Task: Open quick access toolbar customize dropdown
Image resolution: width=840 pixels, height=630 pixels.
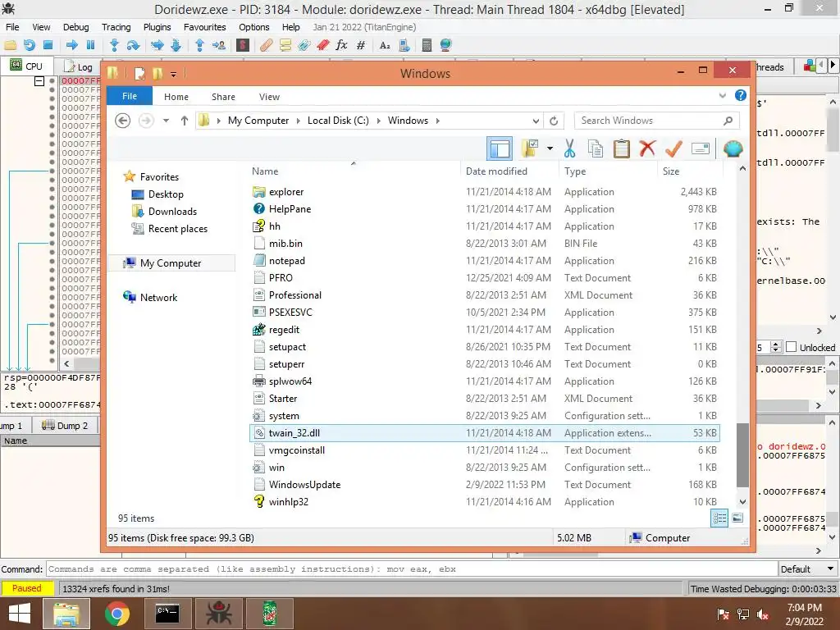Action: (x=174, y=74)
